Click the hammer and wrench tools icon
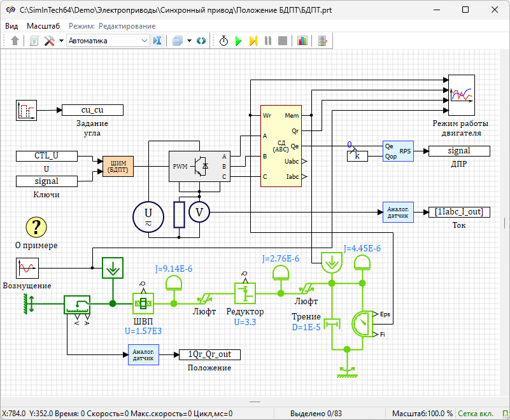 pyautogui.click(x=49, y=41)
